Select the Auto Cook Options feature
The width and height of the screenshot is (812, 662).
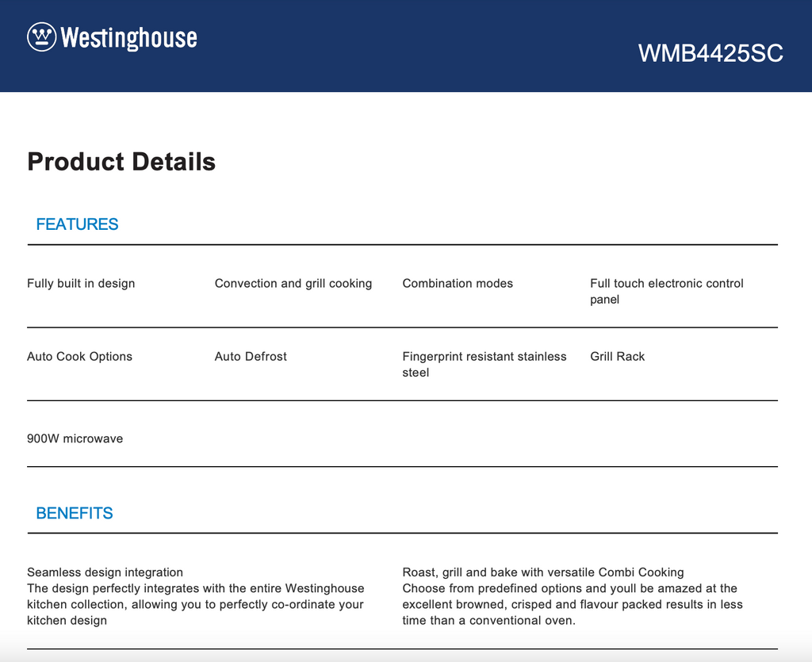click(79, 357)
